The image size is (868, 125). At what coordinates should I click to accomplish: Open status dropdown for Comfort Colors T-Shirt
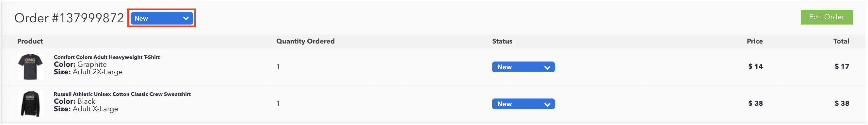pos(523,67)
